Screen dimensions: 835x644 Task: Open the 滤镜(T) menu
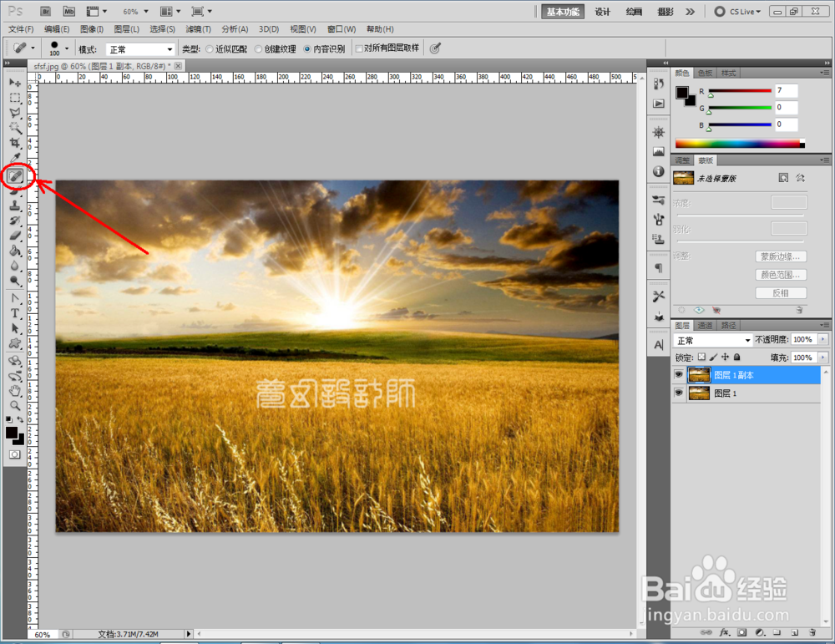(198, 29)
